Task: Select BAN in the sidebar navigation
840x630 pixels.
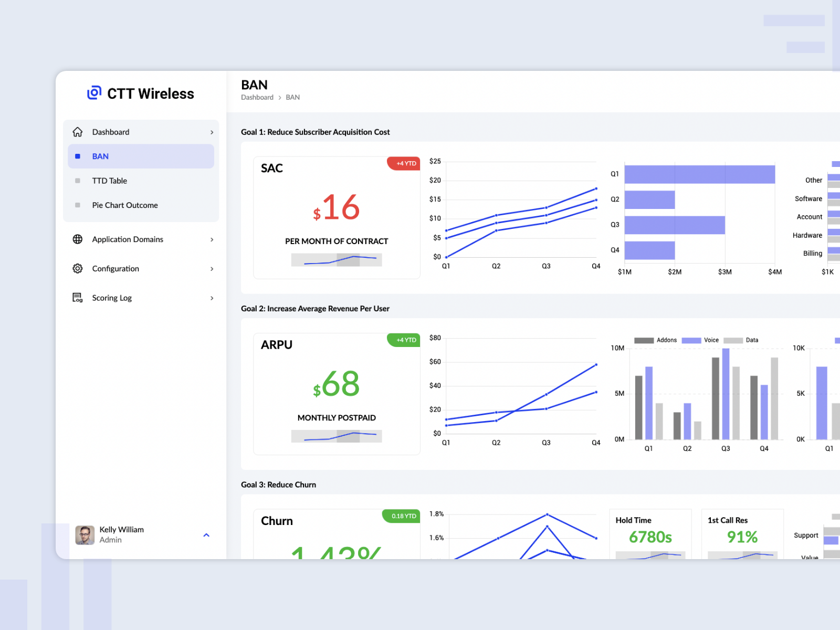Action: 100,156
